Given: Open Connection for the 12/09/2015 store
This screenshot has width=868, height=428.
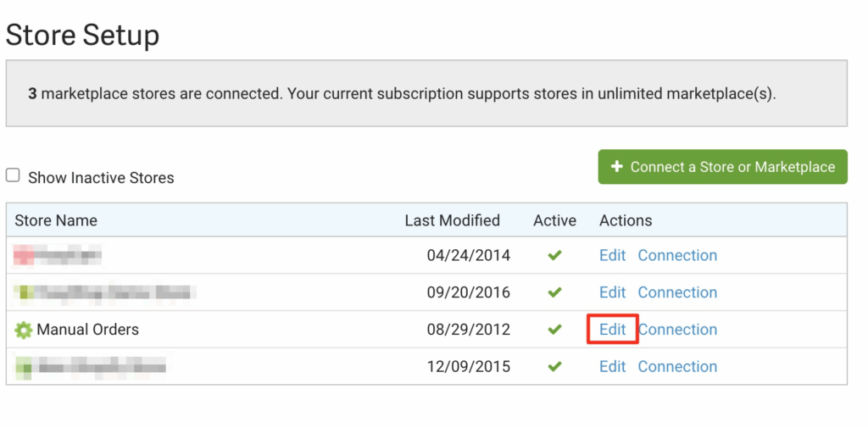Looking at the screenshot, I should click(677, 367).
